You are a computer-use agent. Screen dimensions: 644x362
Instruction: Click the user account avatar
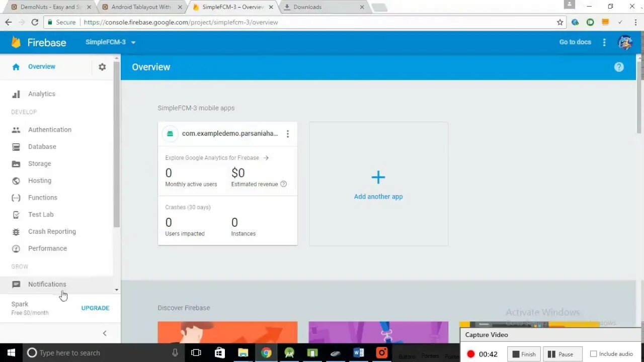(625, 42)
